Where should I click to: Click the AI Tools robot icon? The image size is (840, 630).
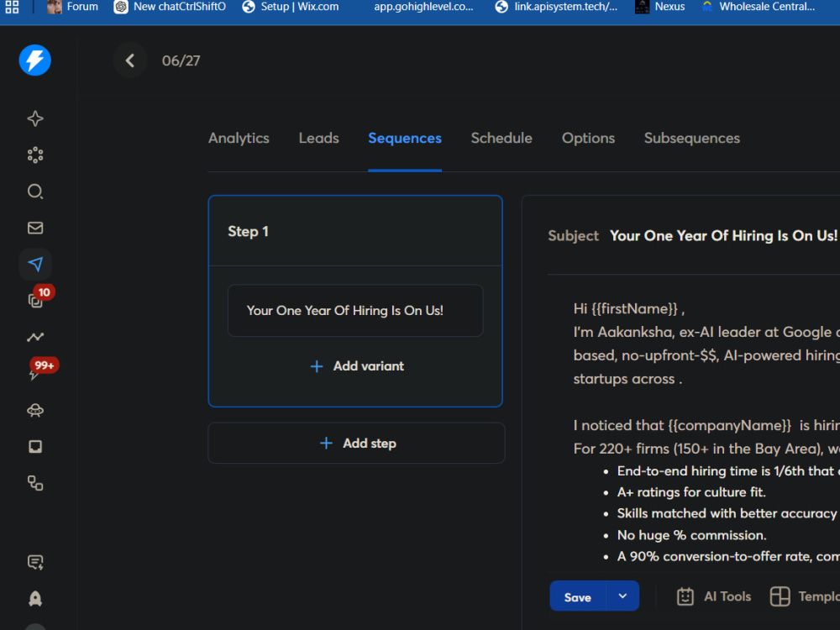point(685,596)
